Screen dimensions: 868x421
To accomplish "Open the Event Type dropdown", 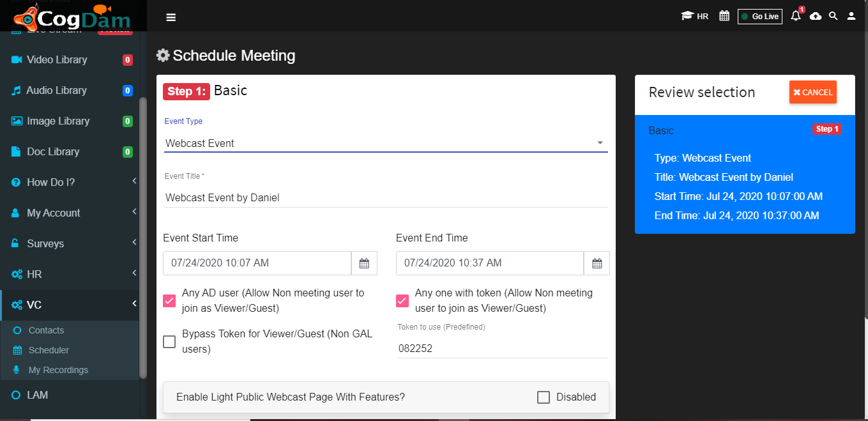I will 386,143.
